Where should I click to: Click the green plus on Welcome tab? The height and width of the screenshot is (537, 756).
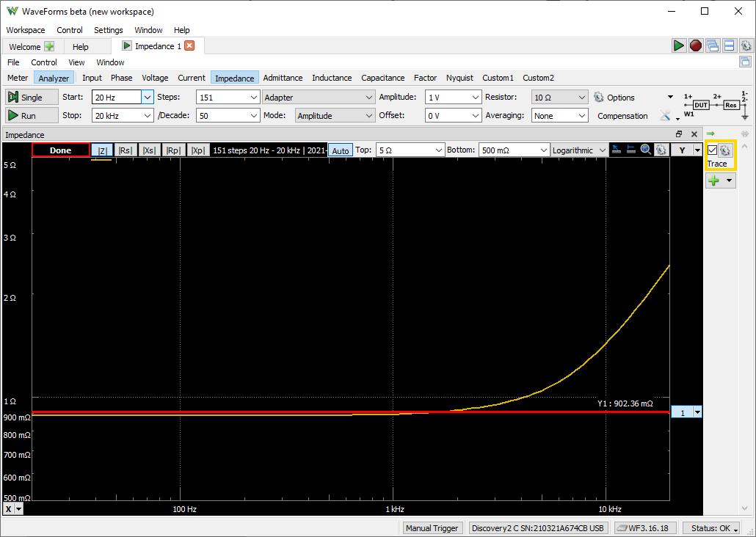[49, 46]
